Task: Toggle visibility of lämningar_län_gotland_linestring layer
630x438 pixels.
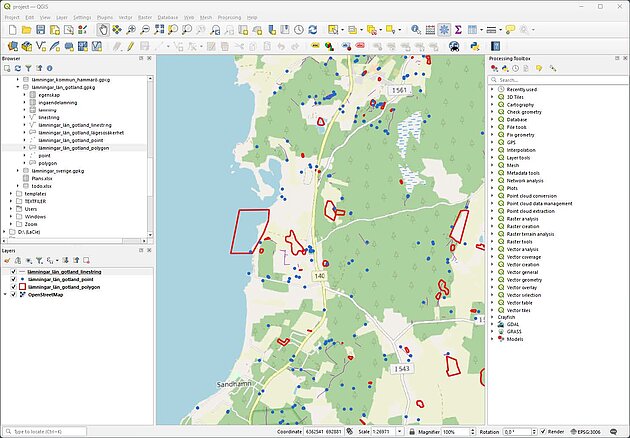Action: (x=14, y=272)
